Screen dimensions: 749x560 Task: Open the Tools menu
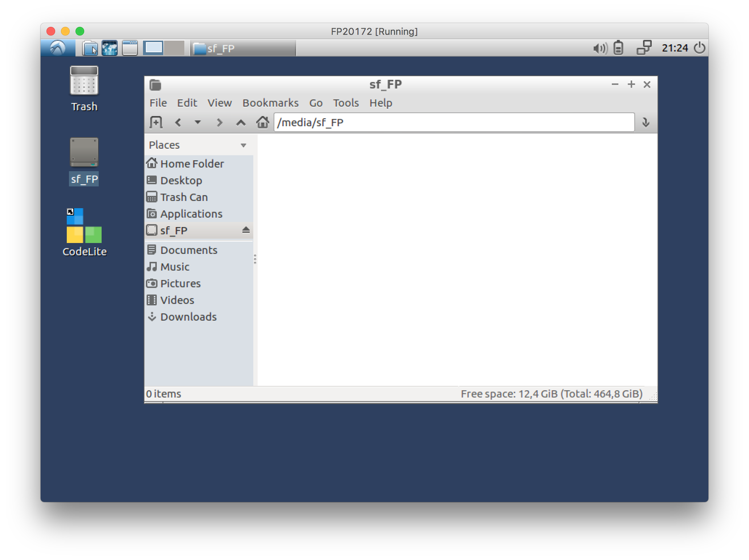click(x=346, y=103)
